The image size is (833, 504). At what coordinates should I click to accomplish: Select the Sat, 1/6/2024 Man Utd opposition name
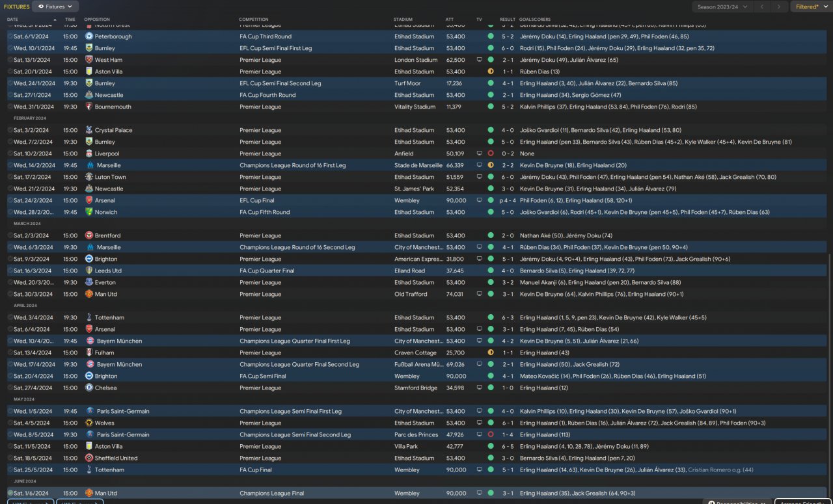(106, 493)
